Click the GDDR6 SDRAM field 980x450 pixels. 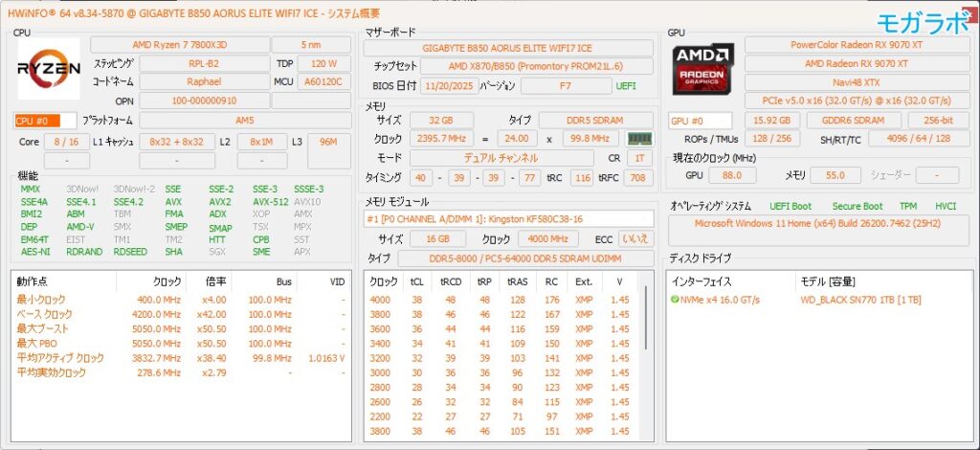[854, 121]
